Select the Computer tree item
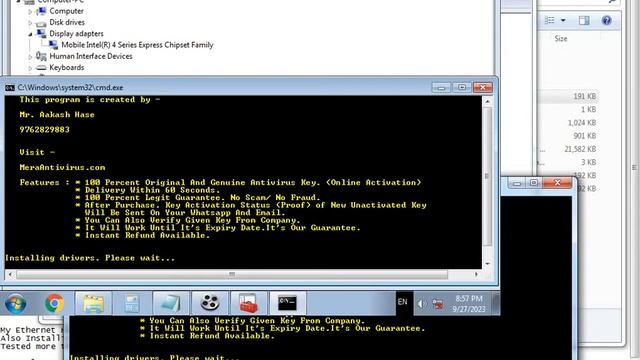 click(x=67, y=11)
